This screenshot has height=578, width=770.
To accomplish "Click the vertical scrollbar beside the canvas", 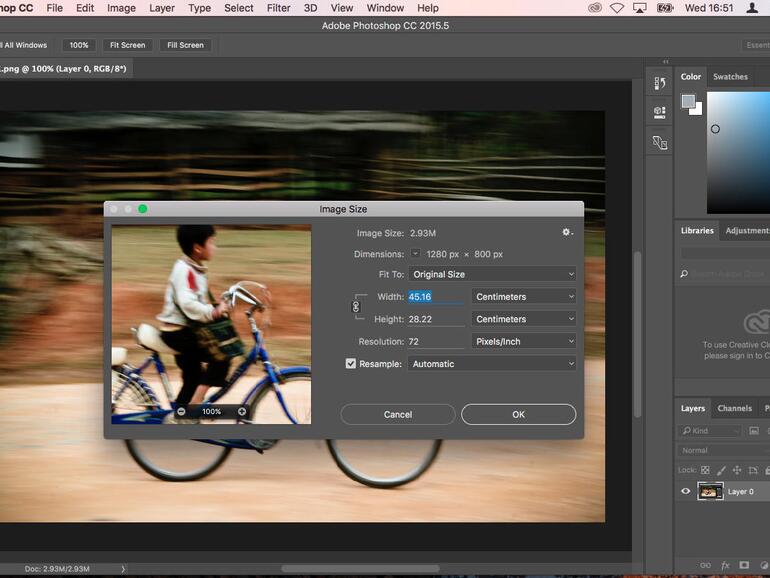I will [637, 334].
